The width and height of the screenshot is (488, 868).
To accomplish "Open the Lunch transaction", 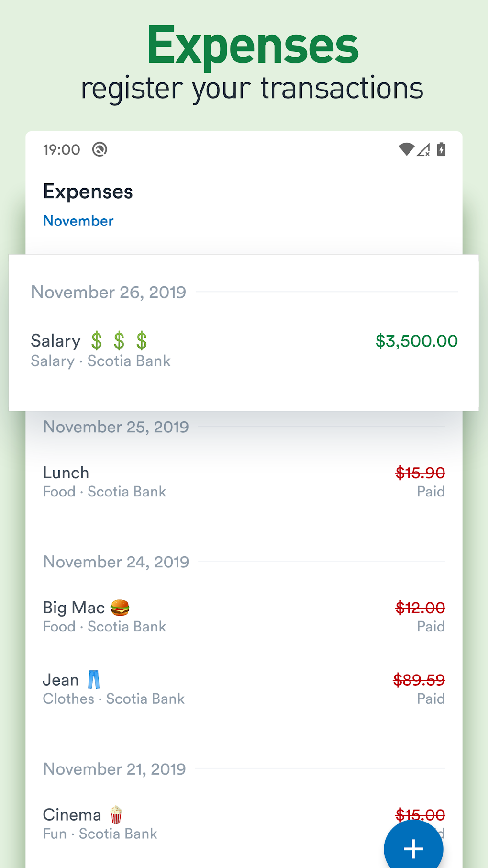I will [66, 473].
